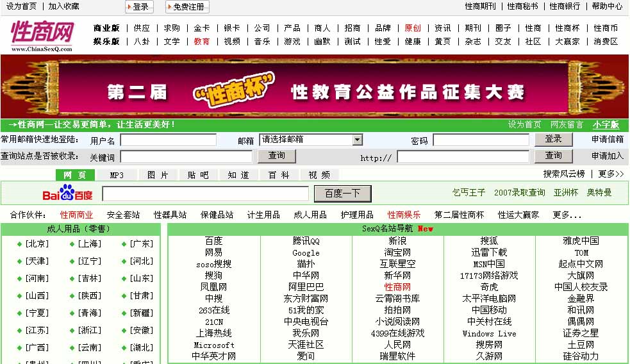Expand 更多... at end of partners row

tap(567, 215)
